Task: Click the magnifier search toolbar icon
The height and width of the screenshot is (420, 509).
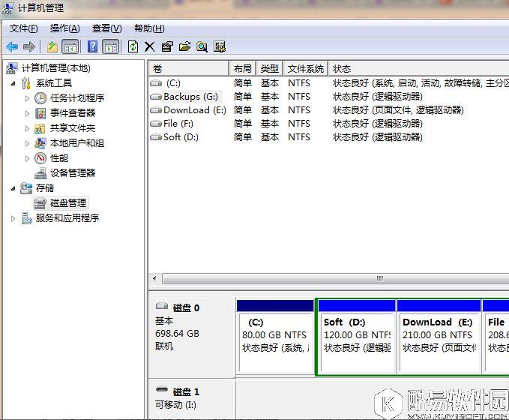Action: 202,46
